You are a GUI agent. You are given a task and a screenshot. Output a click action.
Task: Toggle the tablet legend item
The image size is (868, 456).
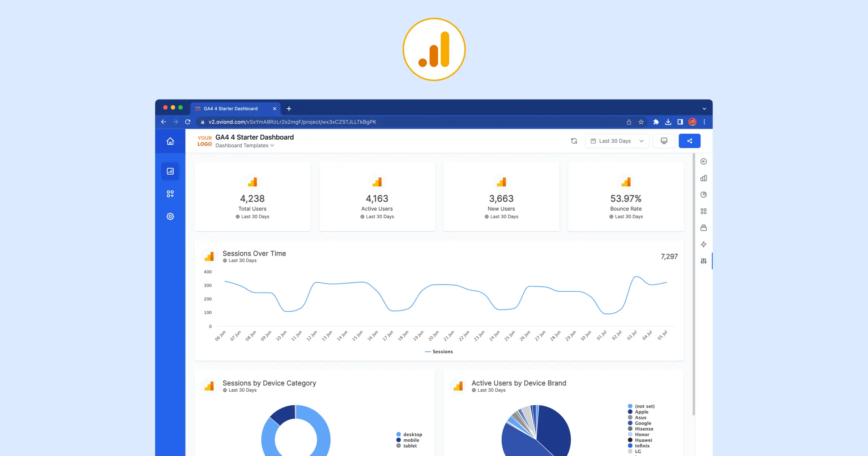click(407, 446)
